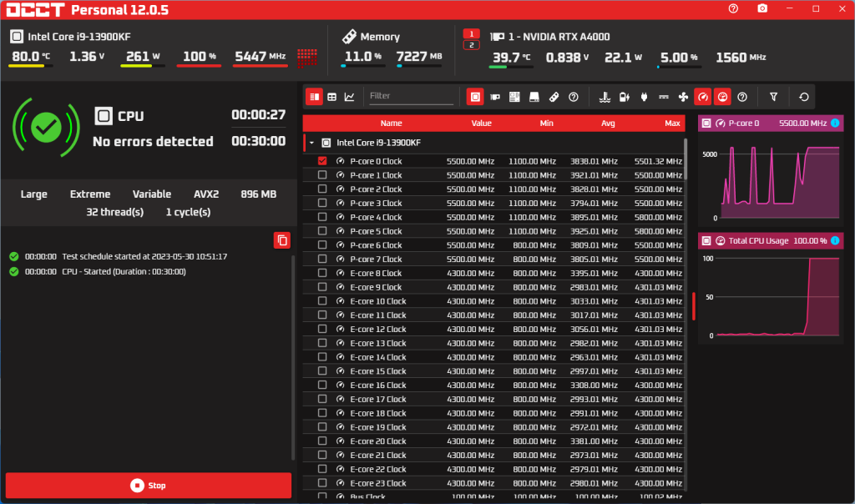Screen dimensions: 855x504
Task: Click the "AVX2" instruction set label
Action: [x=206, y=194]
